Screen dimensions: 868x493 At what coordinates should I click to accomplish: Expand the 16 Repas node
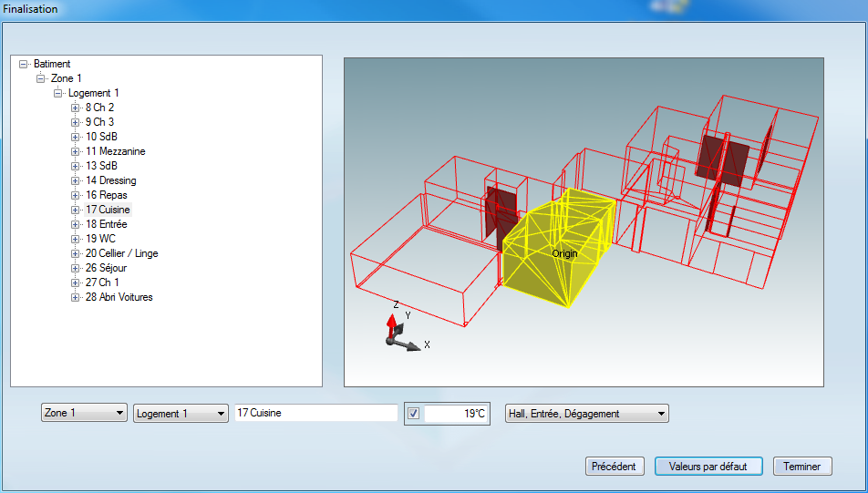(76, 195)
